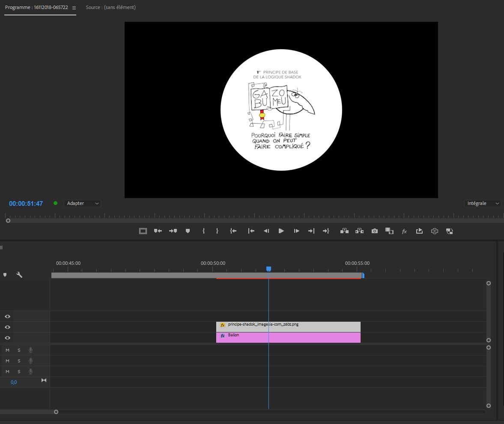Export frame with camera icon
Screen dimensions: 504x424
pos(374,231)
